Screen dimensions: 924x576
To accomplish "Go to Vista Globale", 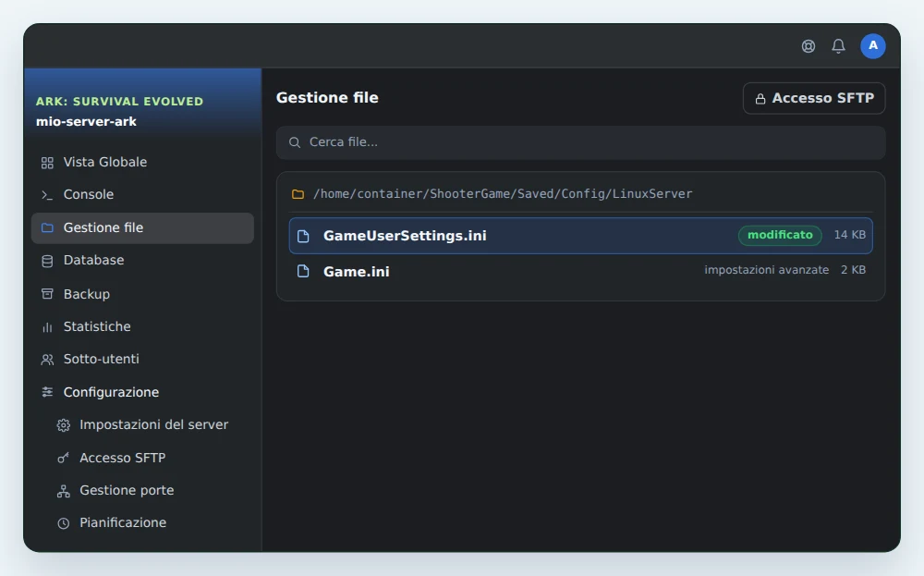I will tap(142, 162).
